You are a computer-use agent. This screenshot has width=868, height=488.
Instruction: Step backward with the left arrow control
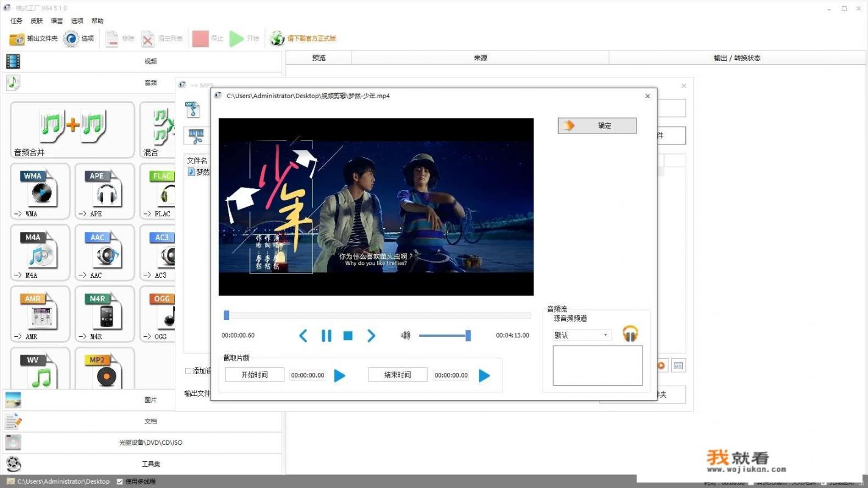click(303, 336)
